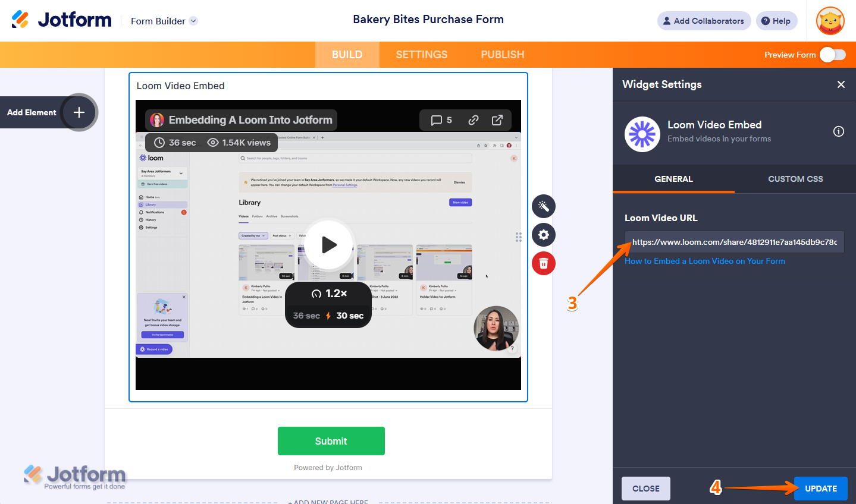Close the Widget Settings panel
The image size is (856, 504).
[841, 84]
